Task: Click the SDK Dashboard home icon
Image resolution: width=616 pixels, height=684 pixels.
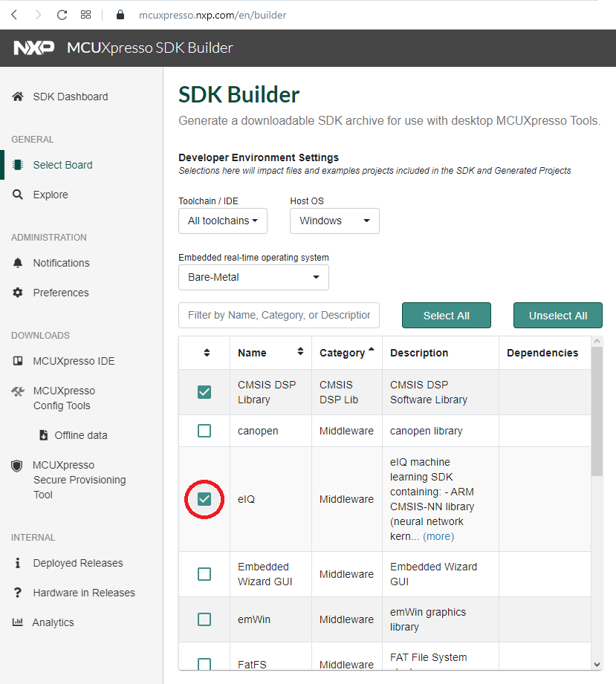Action: click(x=18, y=97)
